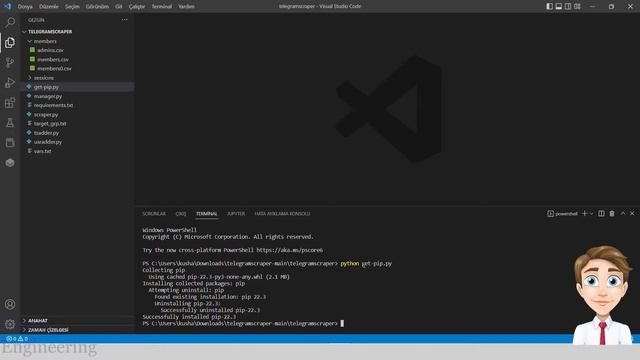
Task: Click the https://aka.ms/pscore6 link in terminal
Action: coord(289,250)
